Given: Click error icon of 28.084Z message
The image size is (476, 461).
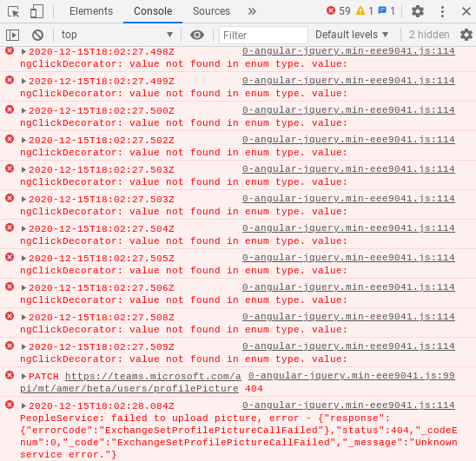Looking at the screenshot, I should point(10,405).
